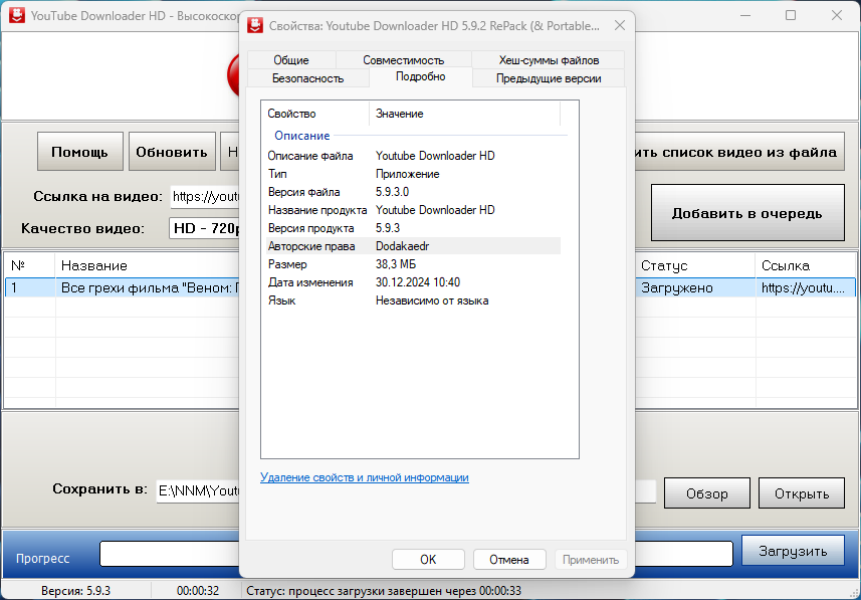Image resolution: width=861 pixels, height=600 pixels.
Task: Click the download progress bar
Action: [169, 554]
